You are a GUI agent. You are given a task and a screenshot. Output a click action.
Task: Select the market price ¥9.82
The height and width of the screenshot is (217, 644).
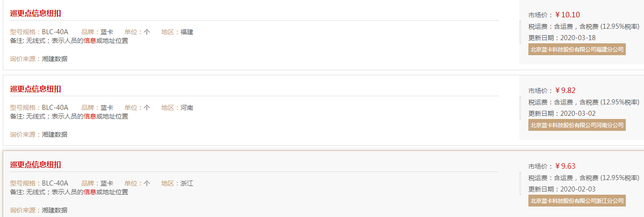[565, 90]
